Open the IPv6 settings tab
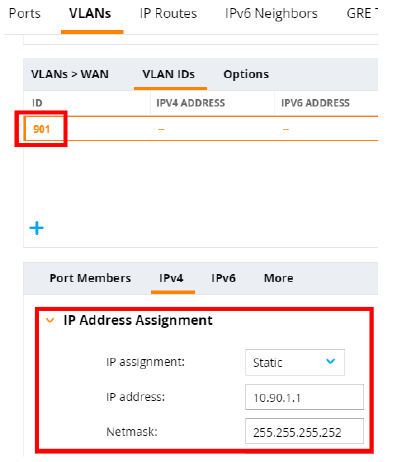Screen dimensions: 401x462 [223, 278]
